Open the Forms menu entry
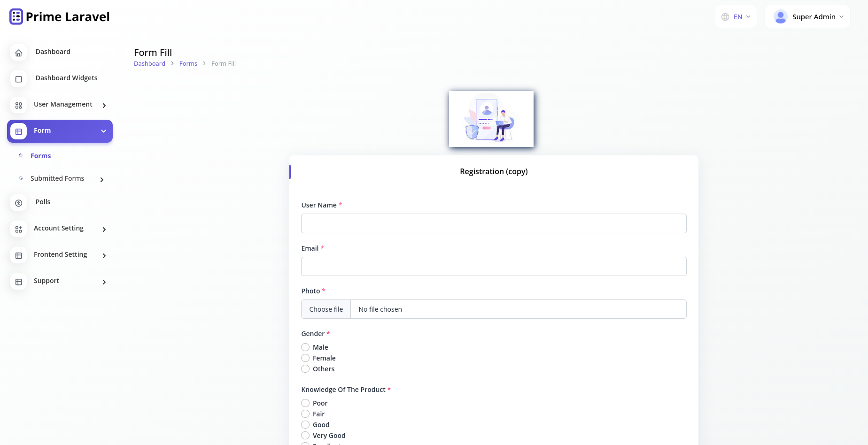 coord(40,155)
